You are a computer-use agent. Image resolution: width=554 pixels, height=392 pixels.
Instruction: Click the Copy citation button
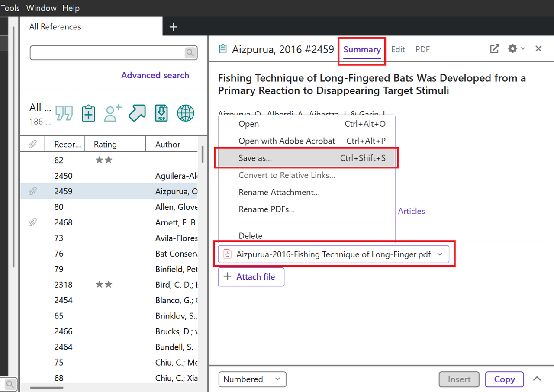tap(504, 379)
